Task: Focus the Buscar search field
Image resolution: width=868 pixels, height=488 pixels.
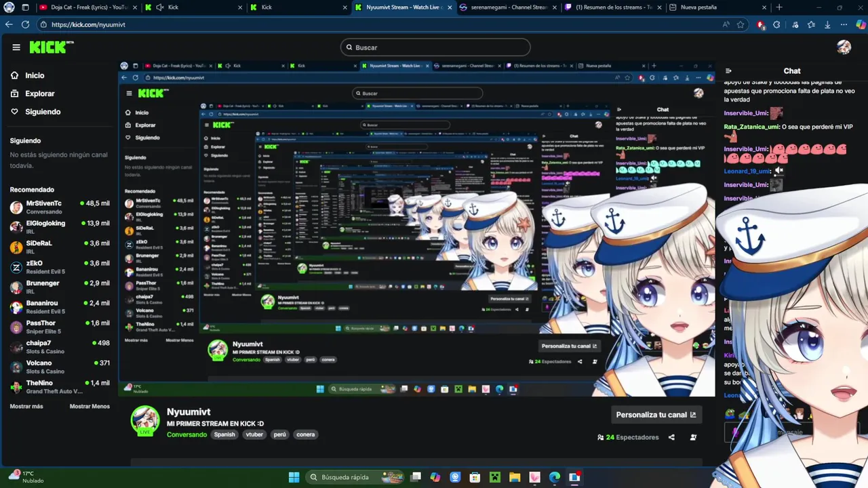Action: (x=435, y=47)
